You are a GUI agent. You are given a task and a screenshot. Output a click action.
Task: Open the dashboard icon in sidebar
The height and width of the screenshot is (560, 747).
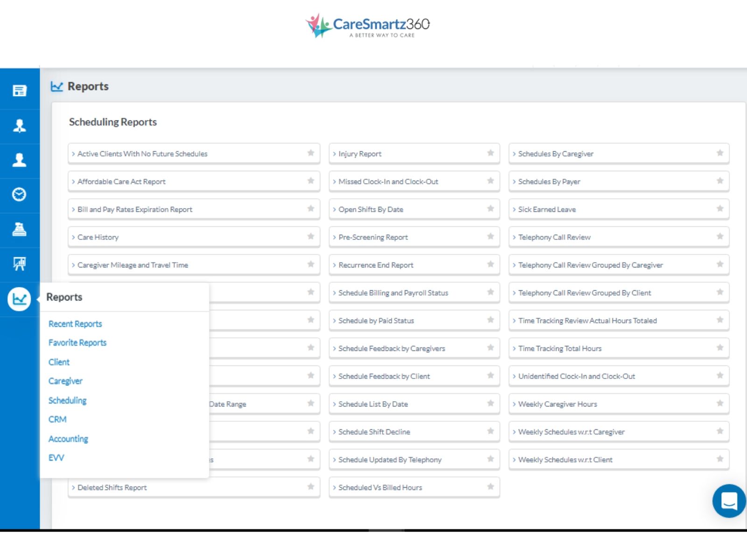pyautogui.click(x=20, y=91)
